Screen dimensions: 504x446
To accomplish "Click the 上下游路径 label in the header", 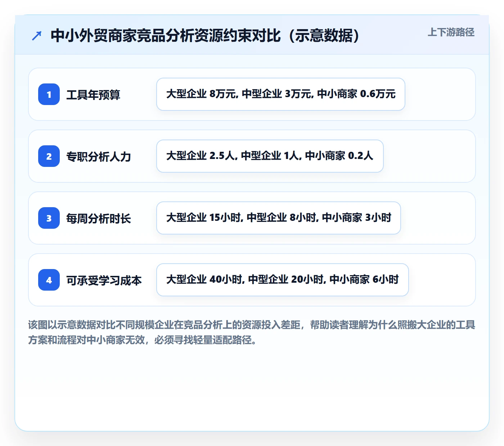I will [451, 32].
